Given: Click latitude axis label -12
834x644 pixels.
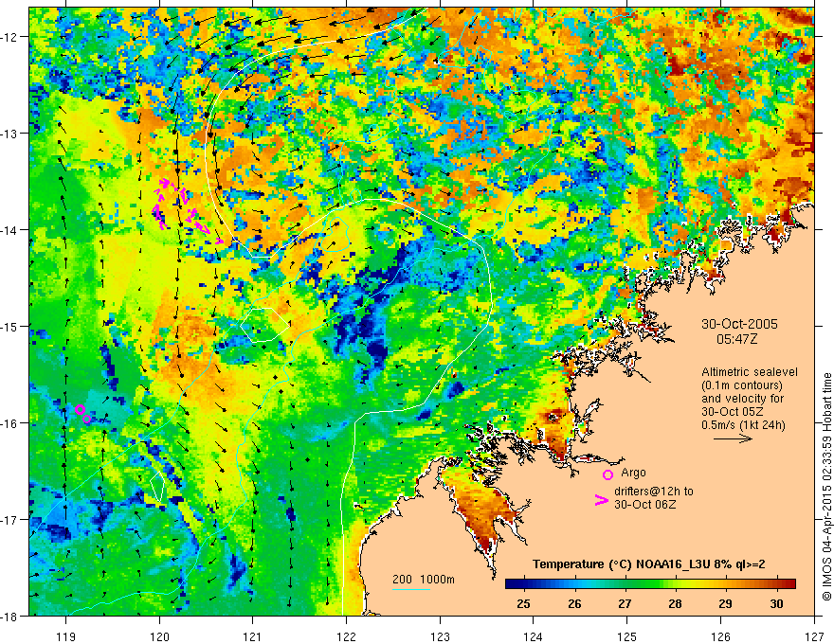Looking at the screenshot, I should tap(10, 37).
